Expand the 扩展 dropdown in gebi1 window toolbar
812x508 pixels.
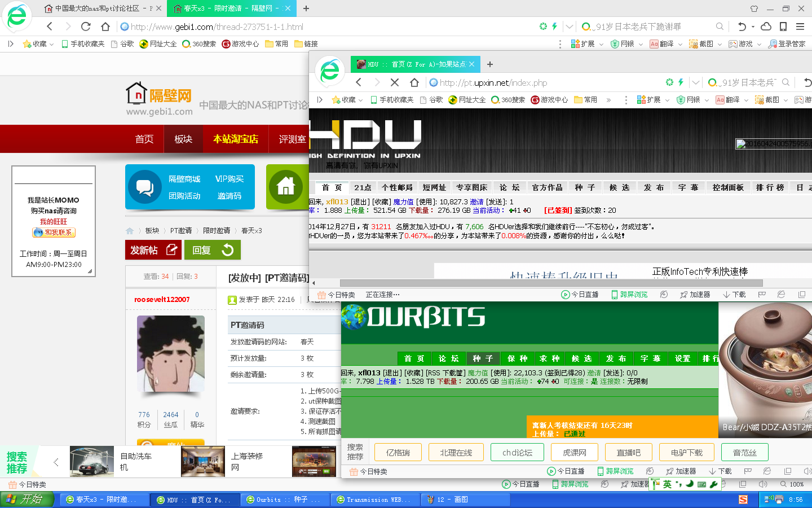pos(601,44)
